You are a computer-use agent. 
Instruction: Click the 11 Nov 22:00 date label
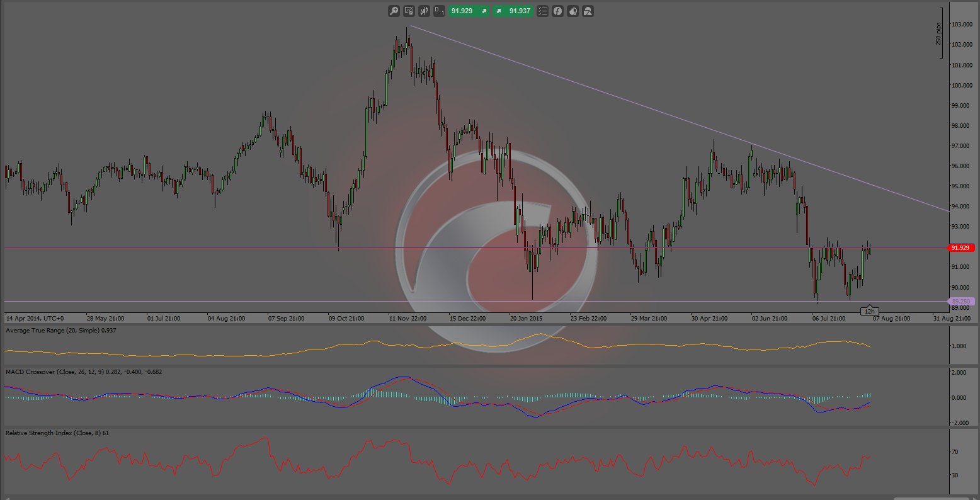tap(407, 319)
